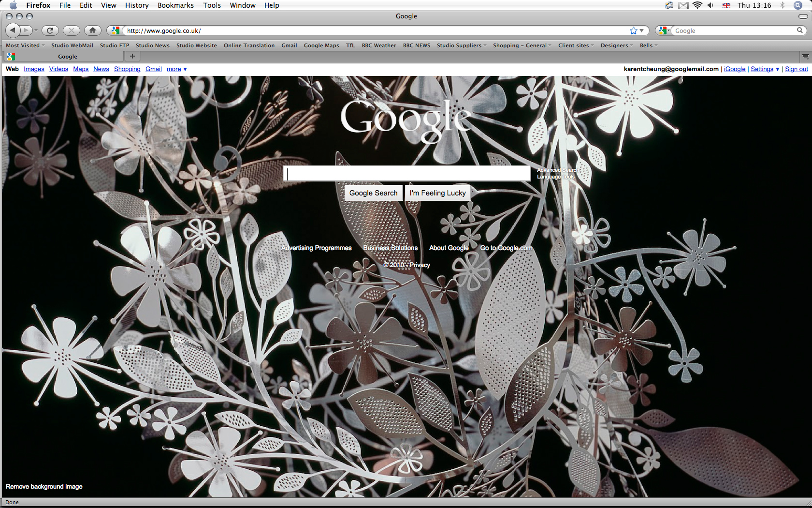Focus the Firefox search box
Image resolution: width=812 pixels, height=508 pixels.
click(735, 30)
